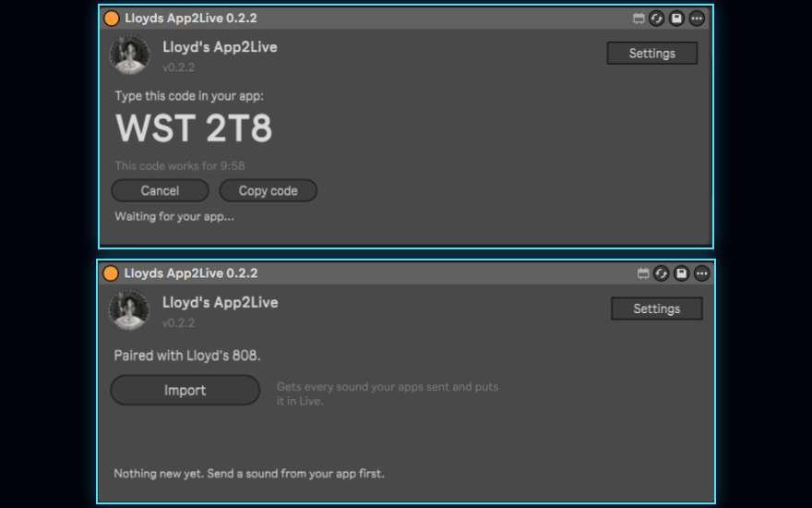Open bottom device three-dots options menu

pos(701,273)
